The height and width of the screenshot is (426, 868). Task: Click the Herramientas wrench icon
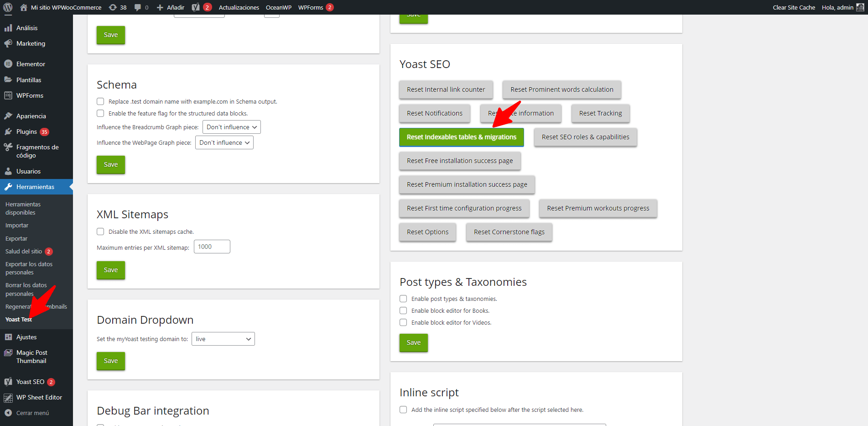8,187
